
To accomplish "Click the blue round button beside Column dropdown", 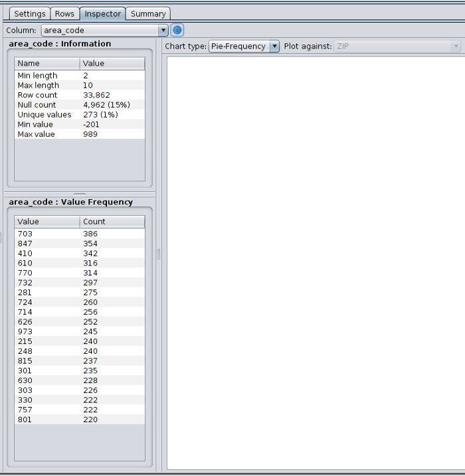I will (x=177, y=30).
